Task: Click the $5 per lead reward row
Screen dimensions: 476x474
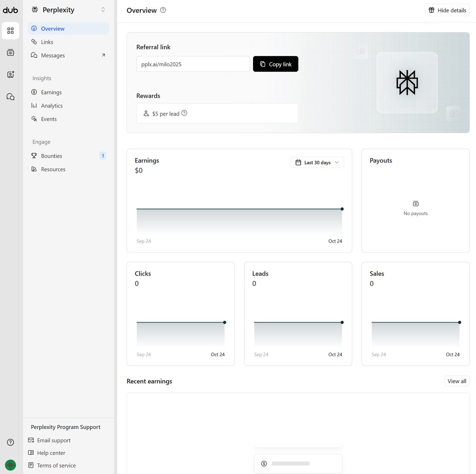Action: (217, 114)
